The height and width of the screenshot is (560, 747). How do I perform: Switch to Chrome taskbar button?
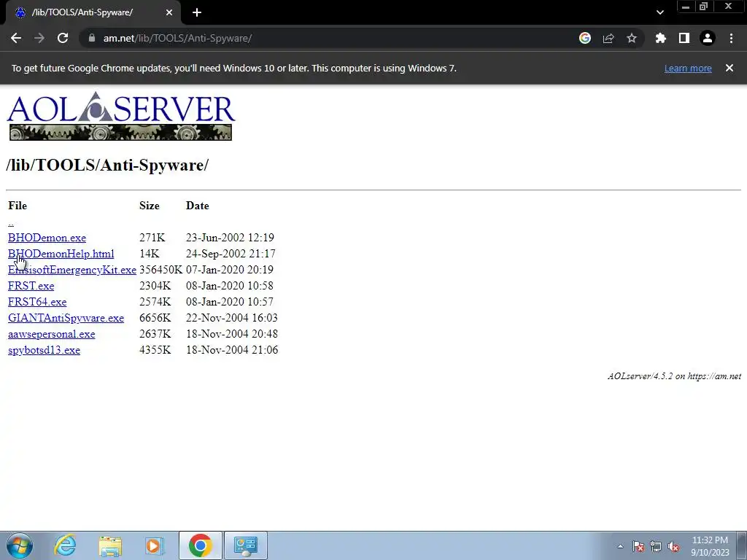200,545
